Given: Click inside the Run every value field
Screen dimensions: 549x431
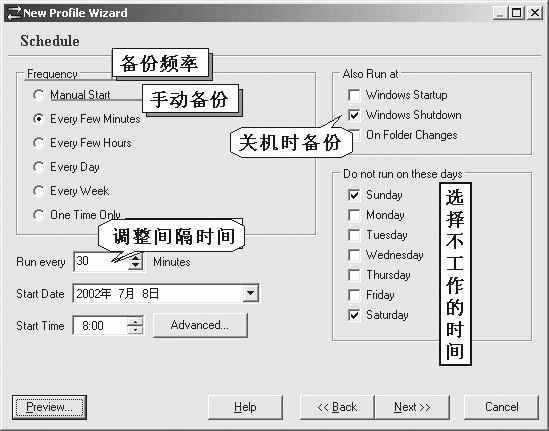Looking at the screenshot, I should pyautogui.click(x=100, y=262).
